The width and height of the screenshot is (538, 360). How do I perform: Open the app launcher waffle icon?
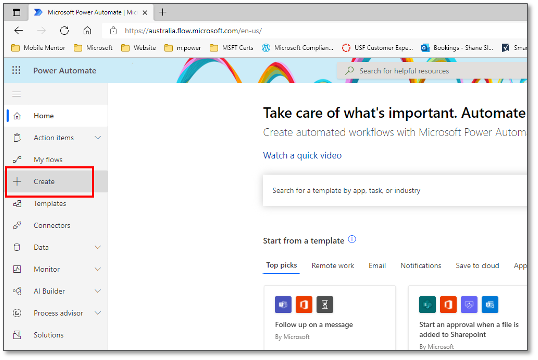[x=16, y=70]
